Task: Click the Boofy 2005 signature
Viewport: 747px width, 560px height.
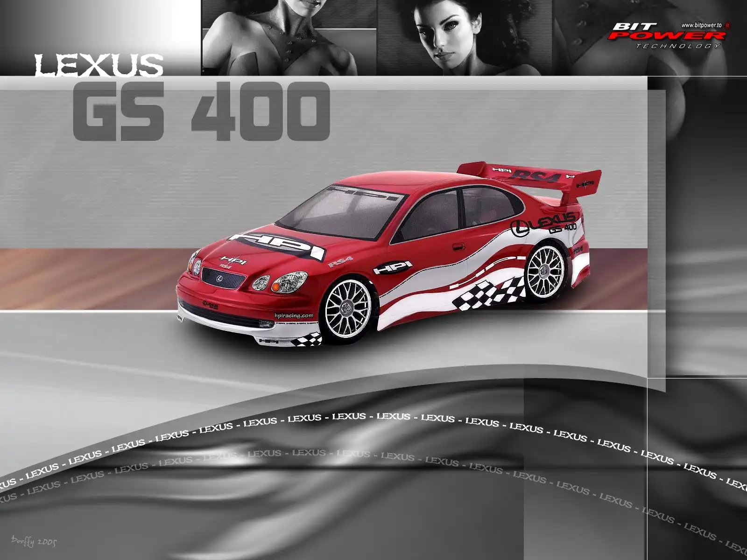Action: pyautogui.click(x=34, y=541)
